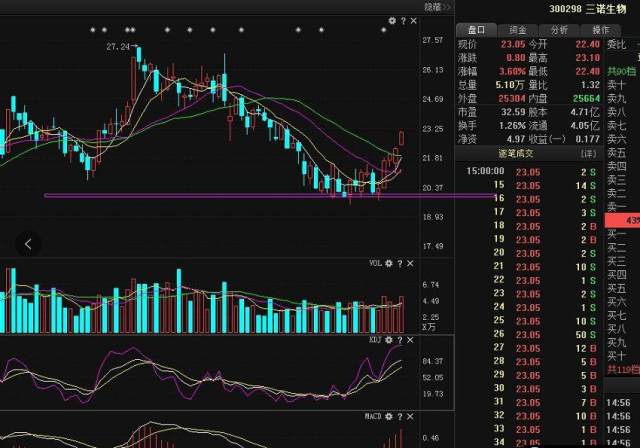Click VOL indicator help question mark
Viewport: 640px width, 448px height.
click(400, 263)
